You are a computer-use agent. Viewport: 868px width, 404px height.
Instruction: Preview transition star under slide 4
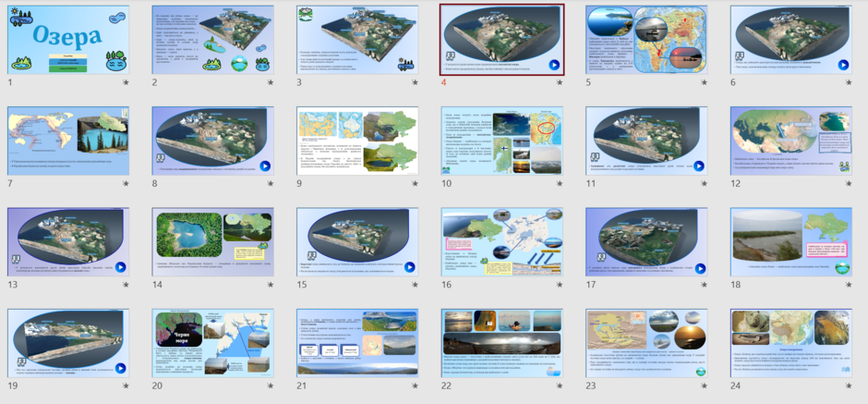(559, 82)
